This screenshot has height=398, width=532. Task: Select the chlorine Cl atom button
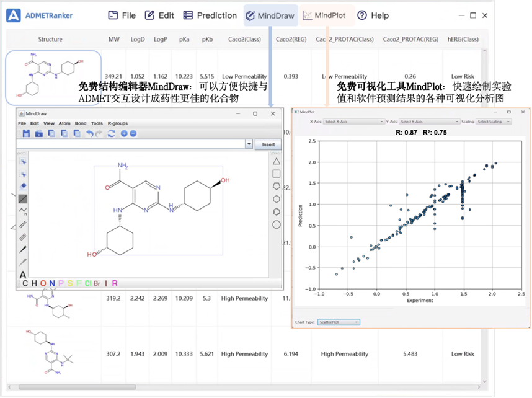(88, 283)
